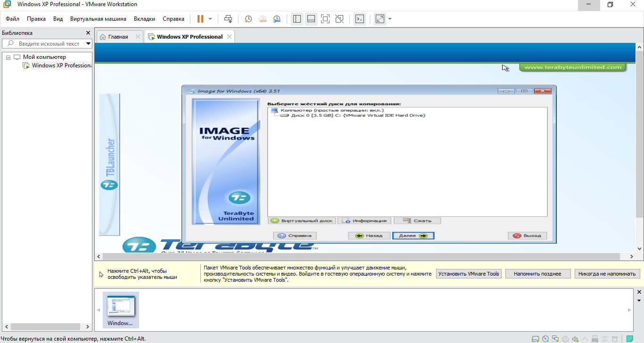Click the printer status icon
Viewport: 644px width, 343px height.
565,339
